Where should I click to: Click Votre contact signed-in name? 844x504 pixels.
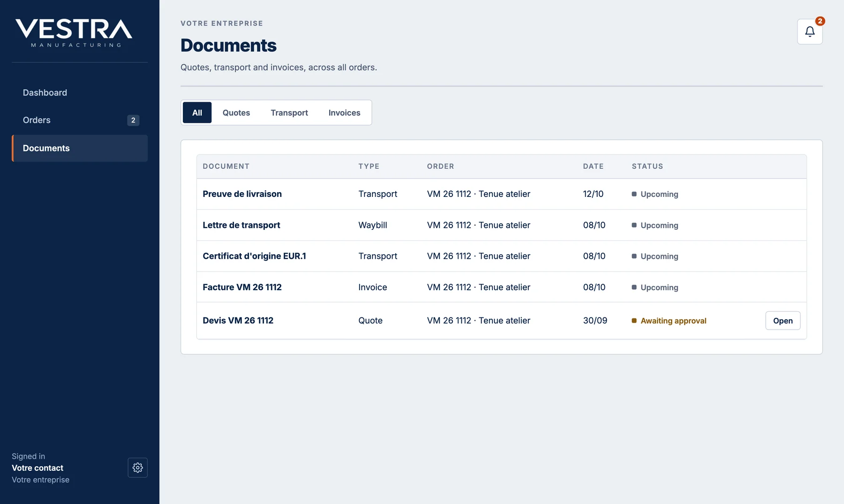tap(38, 468)
